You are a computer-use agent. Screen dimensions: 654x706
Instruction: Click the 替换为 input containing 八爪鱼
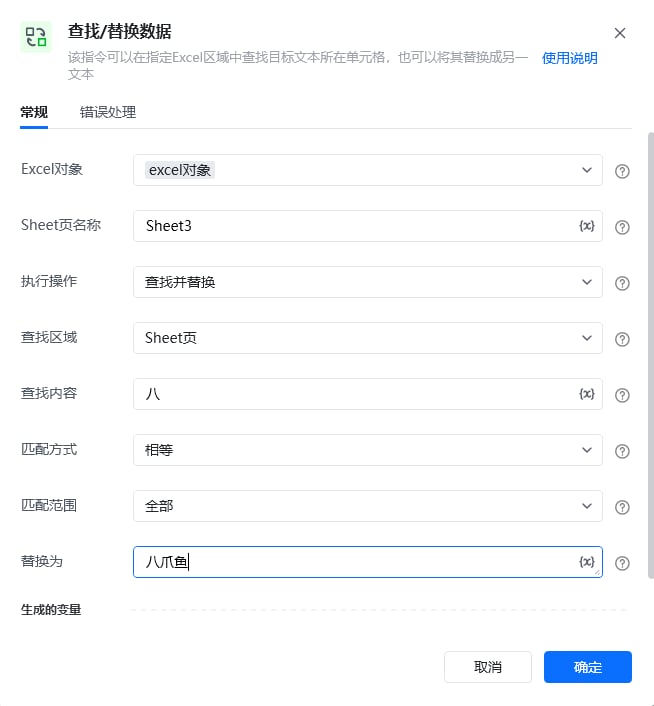368,562
